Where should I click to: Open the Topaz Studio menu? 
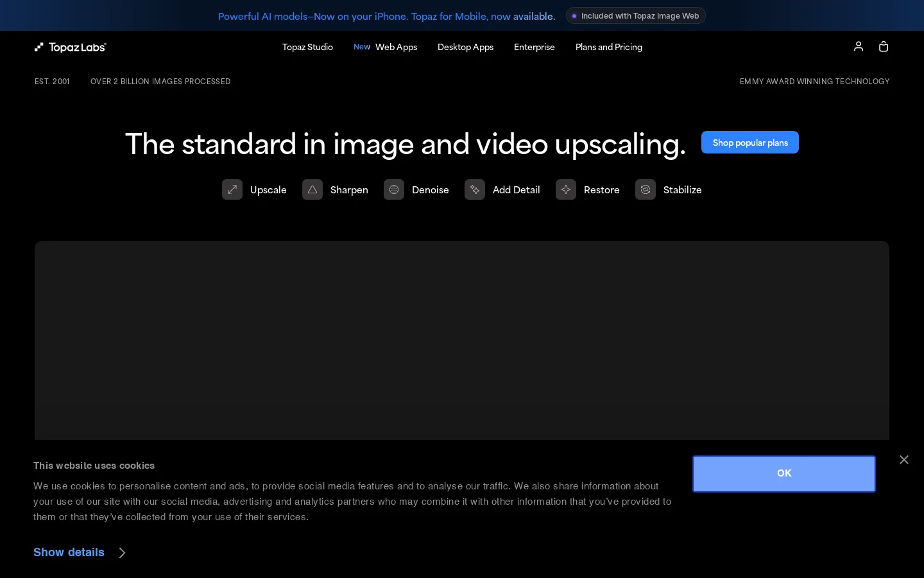[x=307, y=47]
